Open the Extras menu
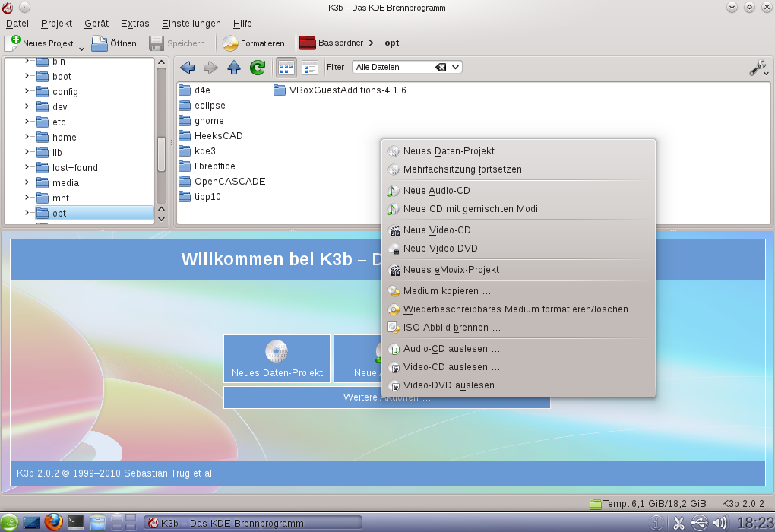 135,24
